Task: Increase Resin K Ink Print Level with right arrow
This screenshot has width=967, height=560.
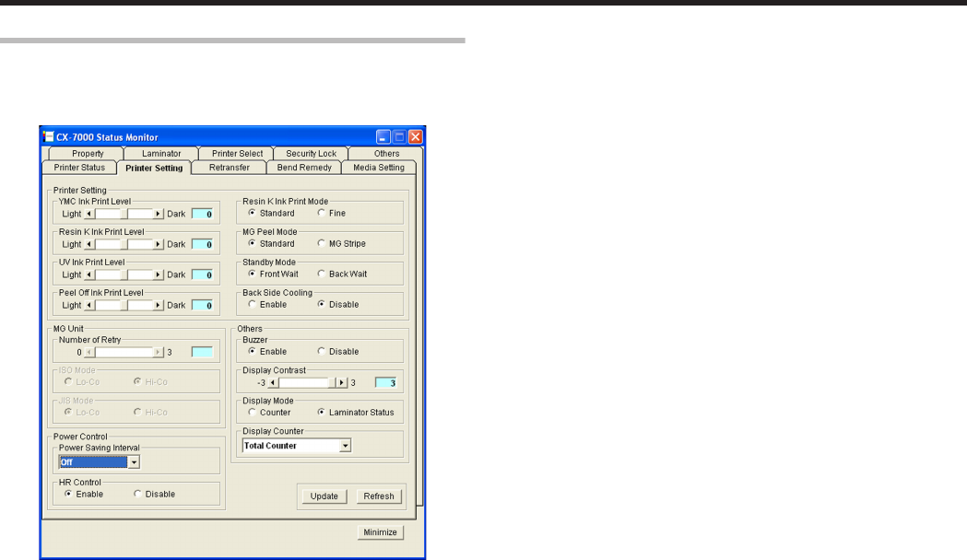Action: pos(158,245)
